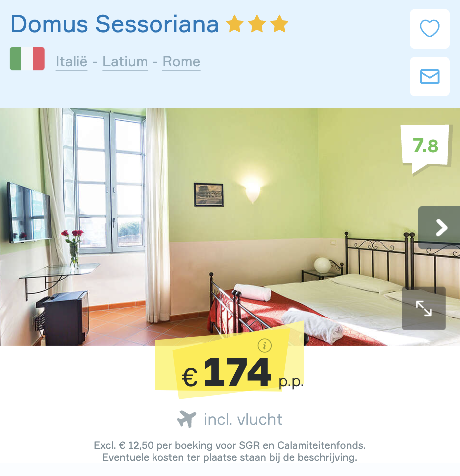Select the yellow €174 price tag

coord(230,368)
